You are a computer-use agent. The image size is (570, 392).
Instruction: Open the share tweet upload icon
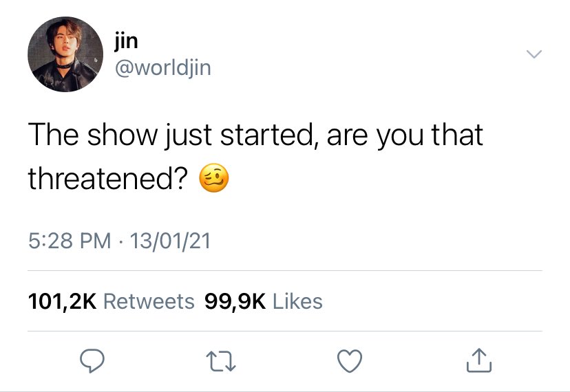[x=479, y=360]
